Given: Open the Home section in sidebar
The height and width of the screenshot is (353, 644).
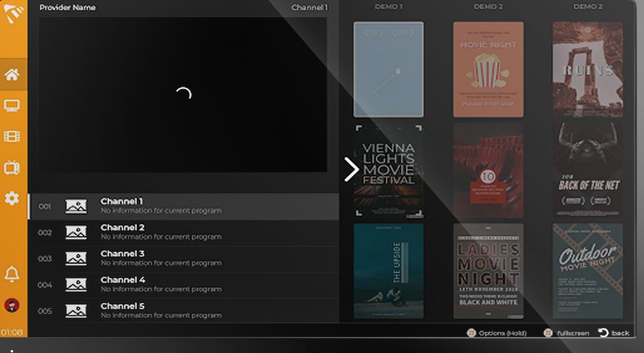Looking at the screenshot, I should coord(12,75).
